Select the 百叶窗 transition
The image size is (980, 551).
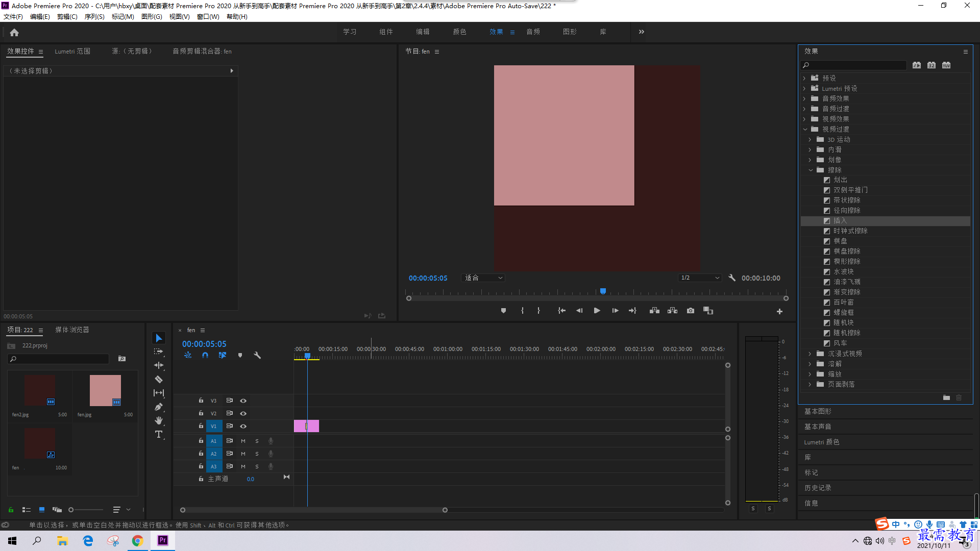point(843,303)
